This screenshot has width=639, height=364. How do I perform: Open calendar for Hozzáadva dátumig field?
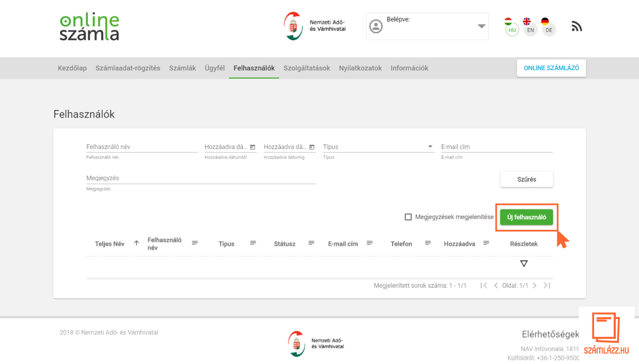coord(312,147)
